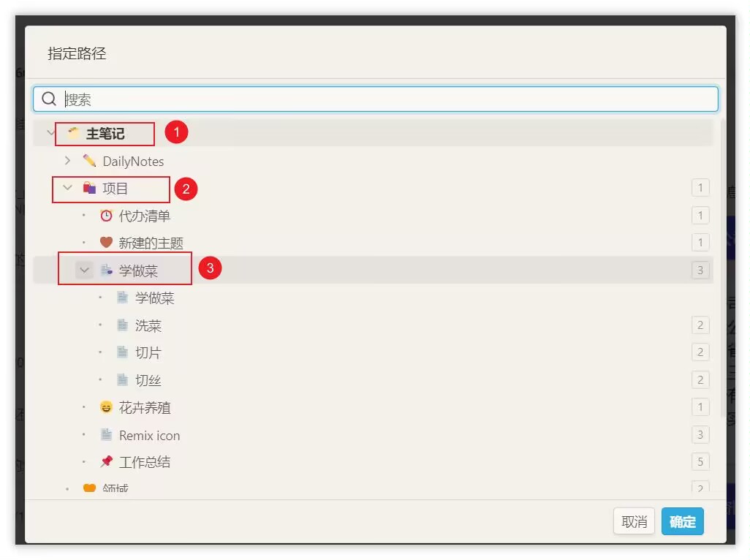The image size is (750, 560).
Task: Select the DailyNotes entry
Action: pos(373,161)
